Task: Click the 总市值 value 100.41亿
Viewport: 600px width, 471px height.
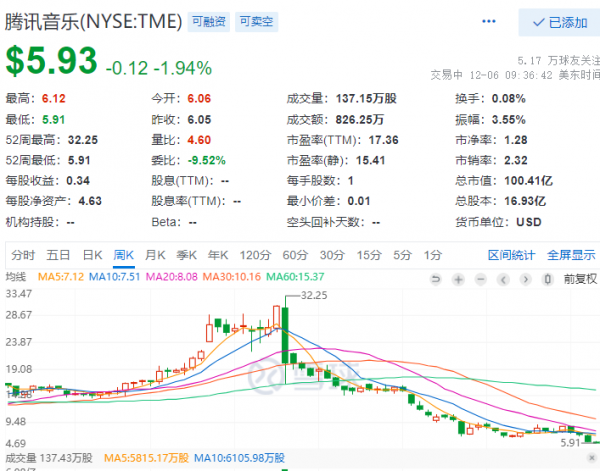Action: (x=528, y=181)
